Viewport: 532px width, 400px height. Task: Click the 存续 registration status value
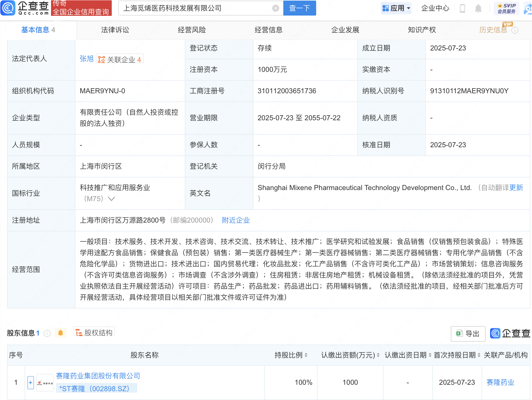pyautogui.click(x=265, y=48)
